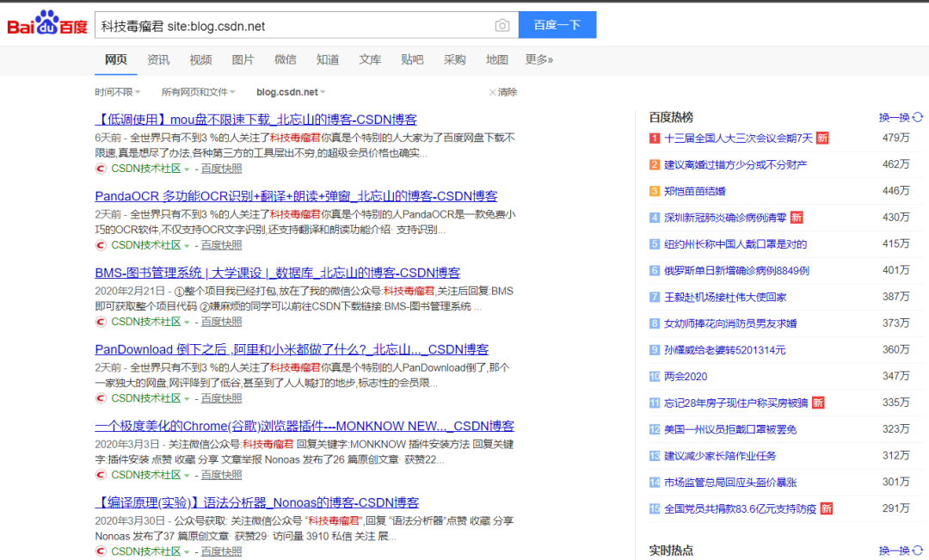Click CSDN icon under BMS-图书管理系统 result
Viewport: 929px width, 560px height.
(x=101, y=322)
